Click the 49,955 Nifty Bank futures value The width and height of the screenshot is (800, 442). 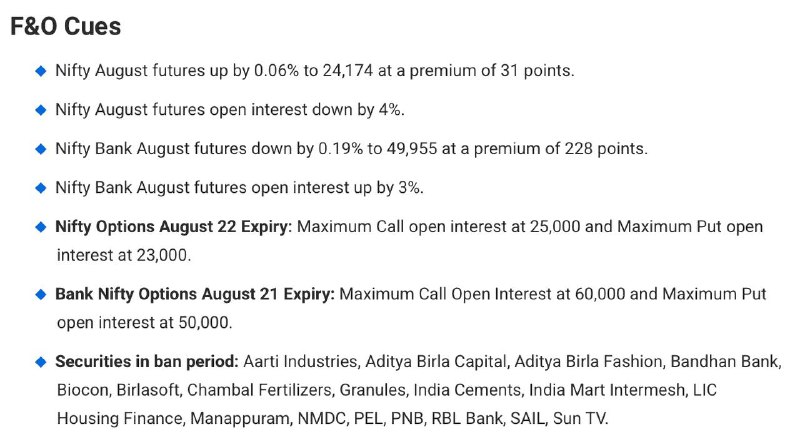(x=412, y=149)
